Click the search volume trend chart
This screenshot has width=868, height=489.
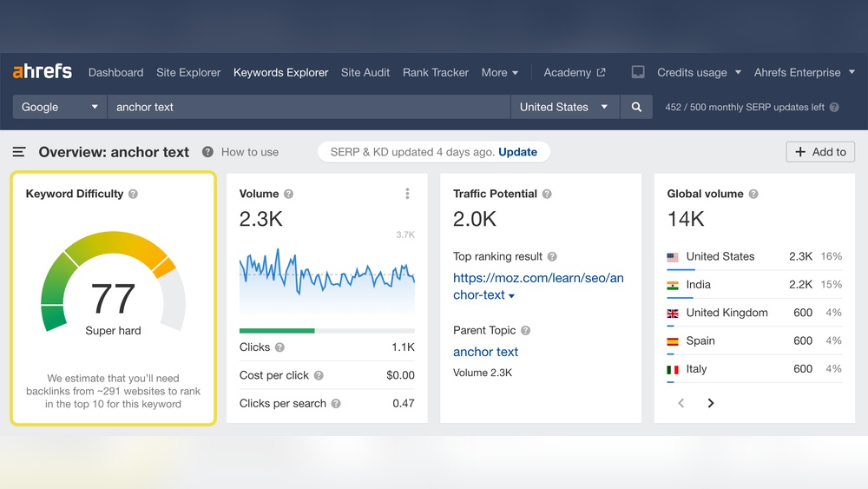(x=326, y=278)
